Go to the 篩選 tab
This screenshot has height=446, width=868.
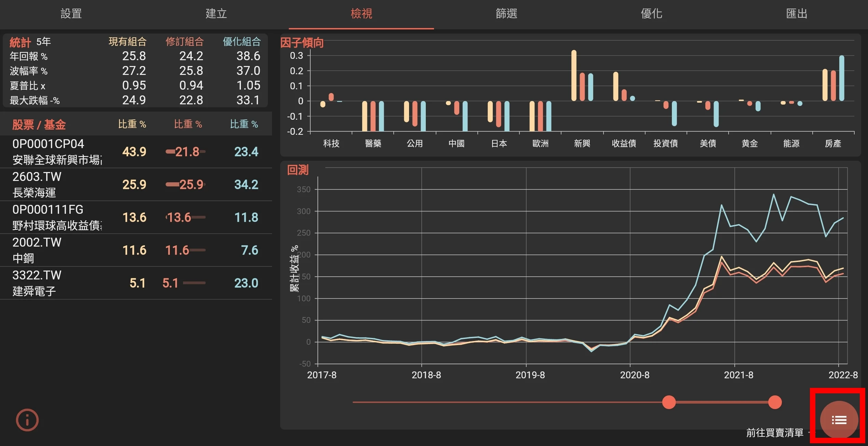pyautogui.click(x=506, y=14)
